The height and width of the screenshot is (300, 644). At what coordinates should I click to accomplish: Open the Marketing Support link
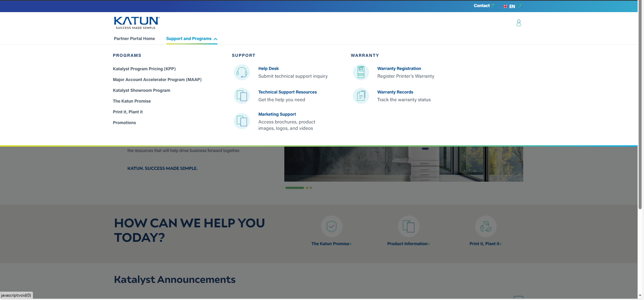(277, 114)
